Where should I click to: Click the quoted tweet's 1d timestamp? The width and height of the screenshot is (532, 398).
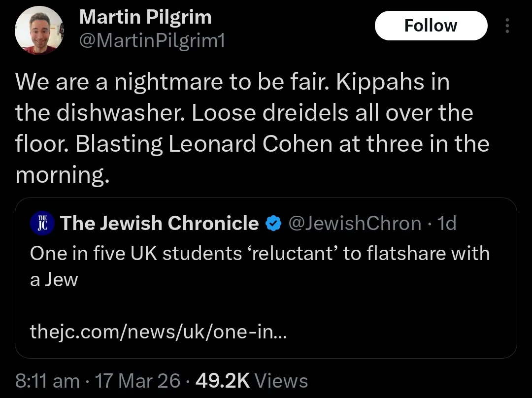point(446,223)
